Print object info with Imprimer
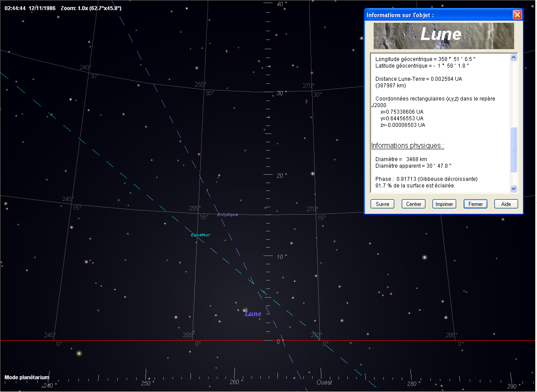Image resolution: width=537 pixels, height=392 pixels. pos(444,204)
